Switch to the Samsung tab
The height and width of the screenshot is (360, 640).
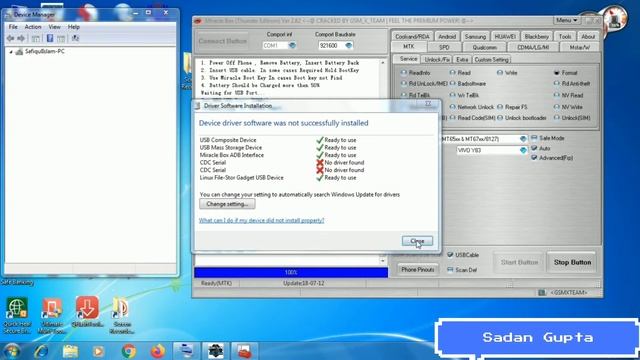(475, 36)
